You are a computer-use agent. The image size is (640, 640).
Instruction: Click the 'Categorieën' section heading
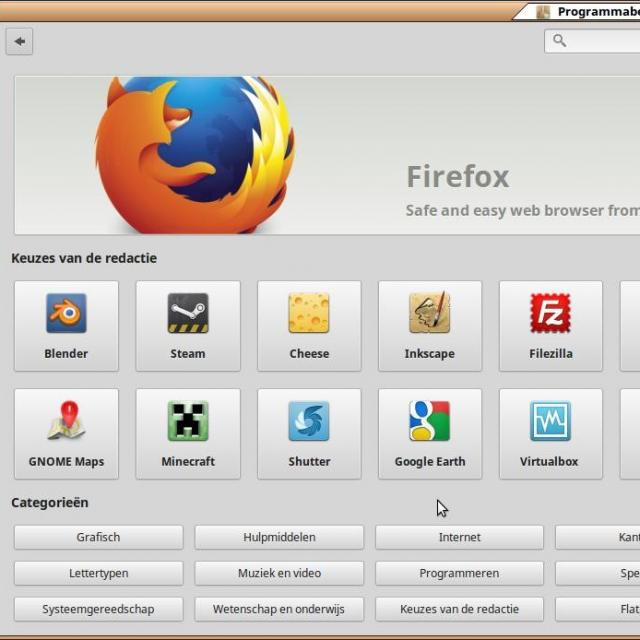tap(50, 502)
